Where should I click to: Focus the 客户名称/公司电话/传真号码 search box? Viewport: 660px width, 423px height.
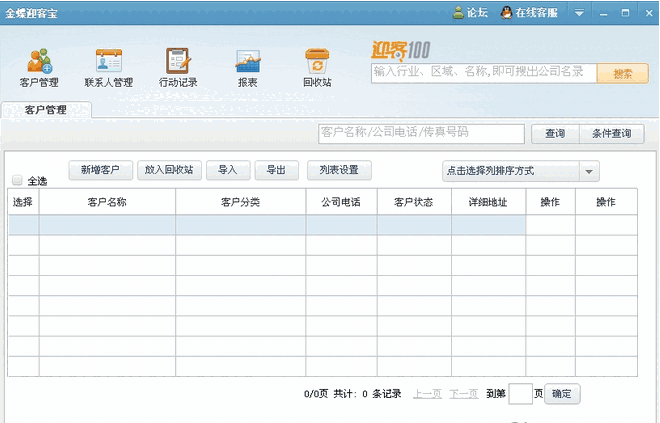click(x=421, y=133)
